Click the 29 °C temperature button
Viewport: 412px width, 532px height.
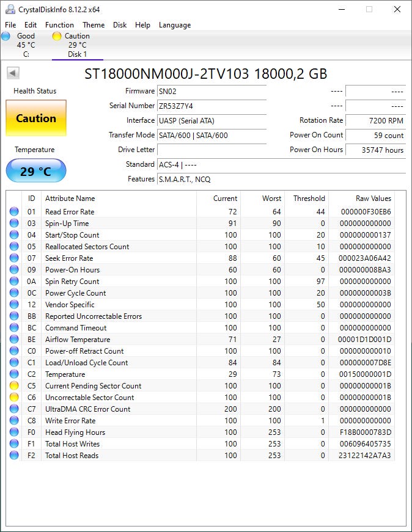[36, 171]
